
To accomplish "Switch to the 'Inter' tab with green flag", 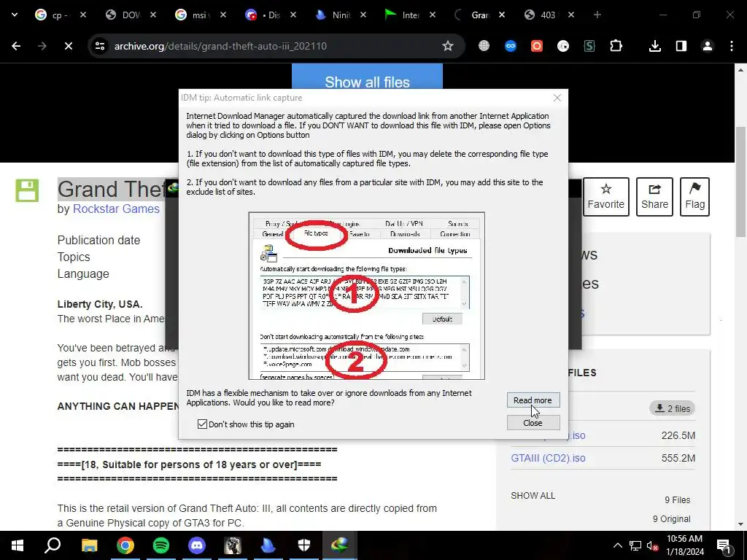I will pyautogui.click(x=410, y=15).
